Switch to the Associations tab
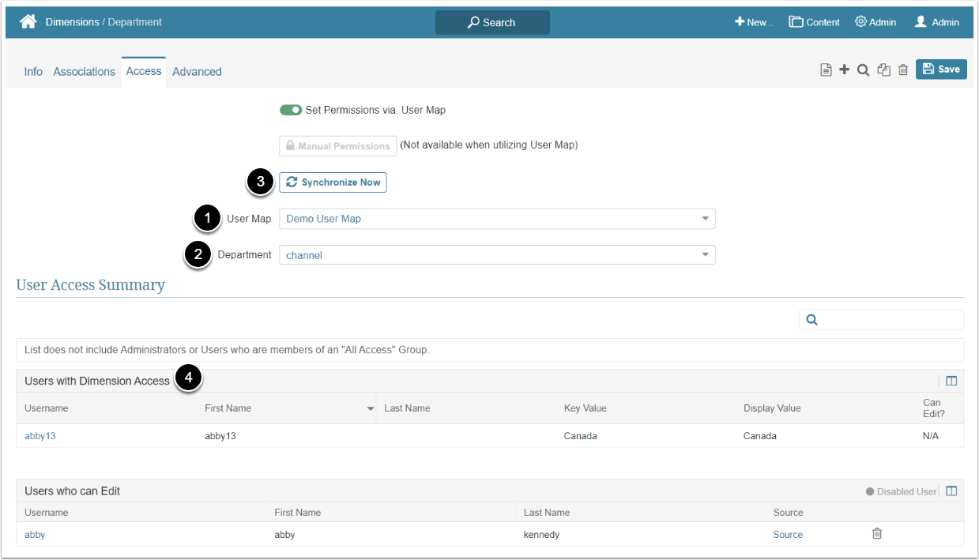Screen dimensions: 979x560 point(84,72)
